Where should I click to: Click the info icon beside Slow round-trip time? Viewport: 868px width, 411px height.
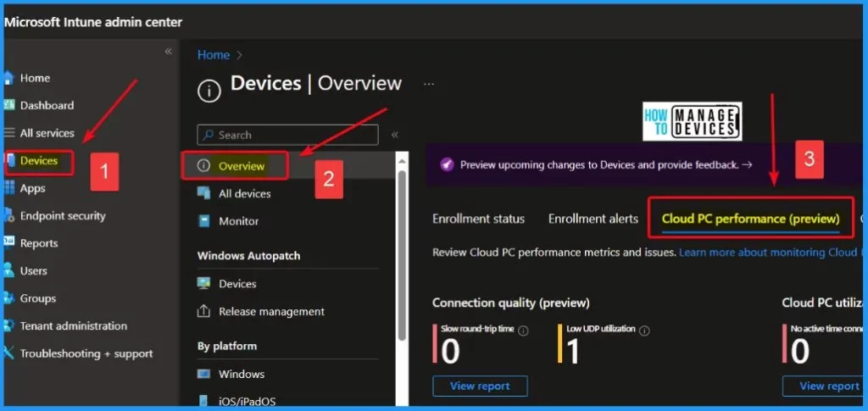523,330
